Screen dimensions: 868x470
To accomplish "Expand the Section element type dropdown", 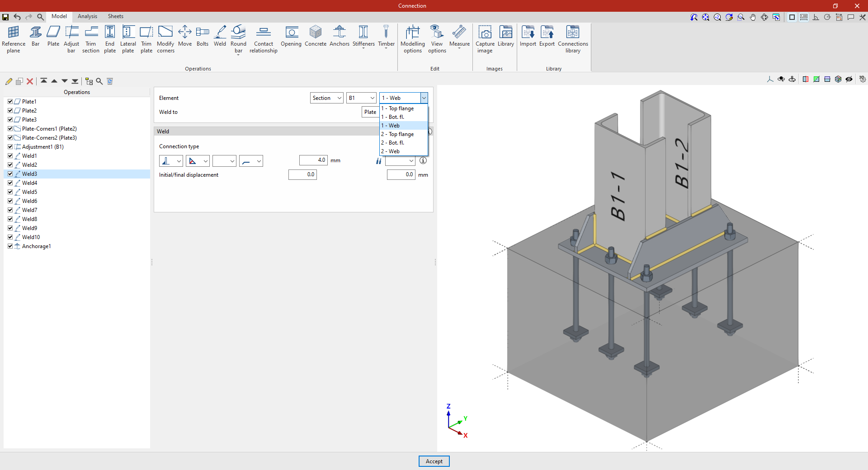I will [326, 98].
